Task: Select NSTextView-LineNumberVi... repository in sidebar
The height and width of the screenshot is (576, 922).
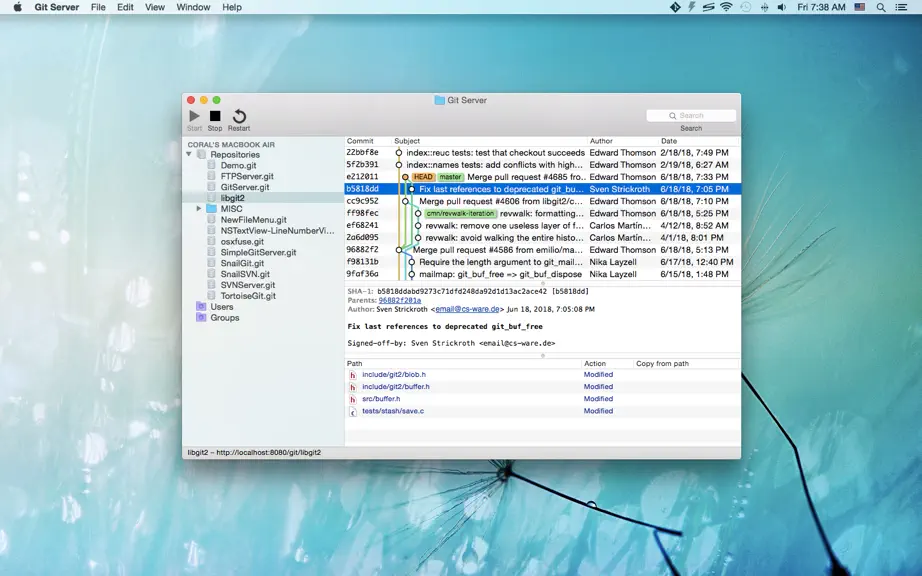Action: [277, 230]
